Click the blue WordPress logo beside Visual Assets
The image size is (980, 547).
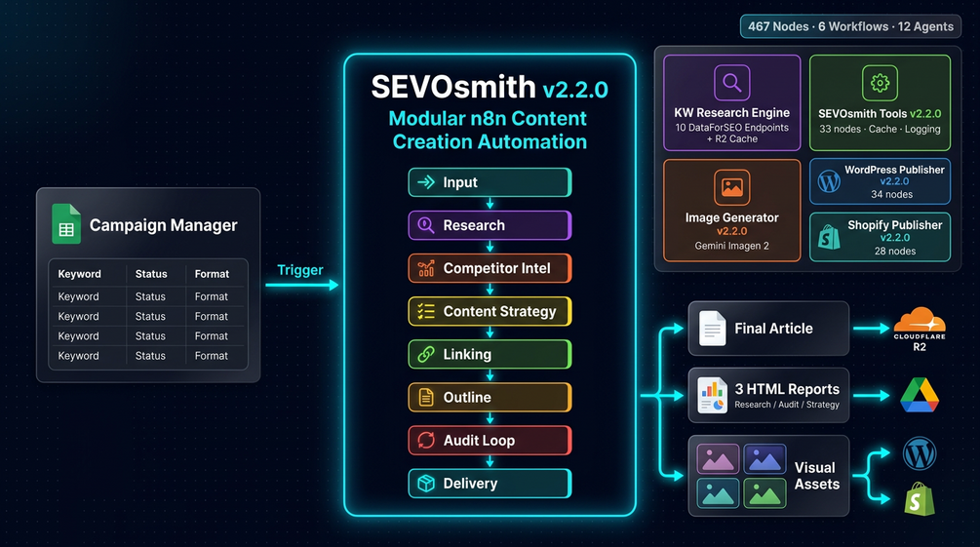920,453
